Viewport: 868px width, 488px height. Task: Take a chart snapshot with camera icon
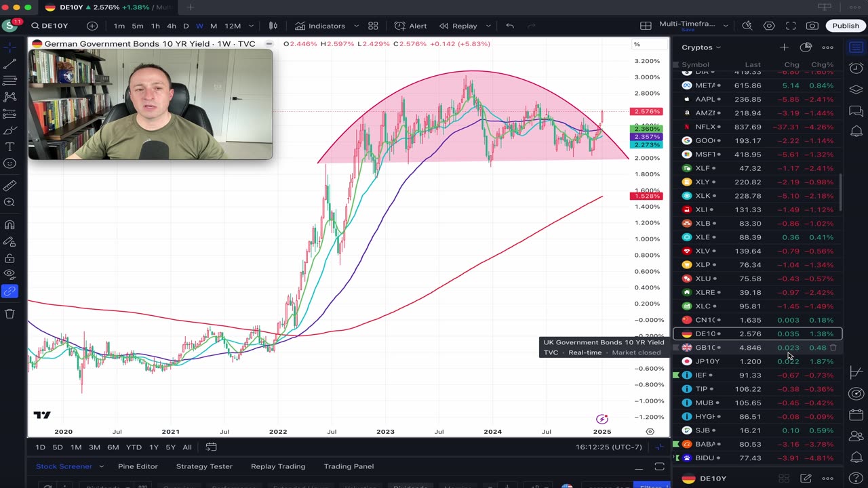tap(812, 26)
